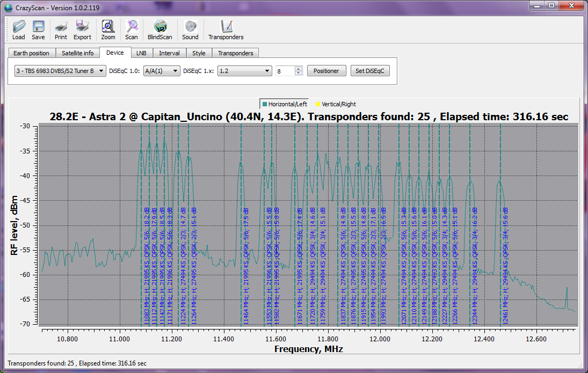The image size is (588, 373).
Task: Select the Device tab
Action: point(115,53)
